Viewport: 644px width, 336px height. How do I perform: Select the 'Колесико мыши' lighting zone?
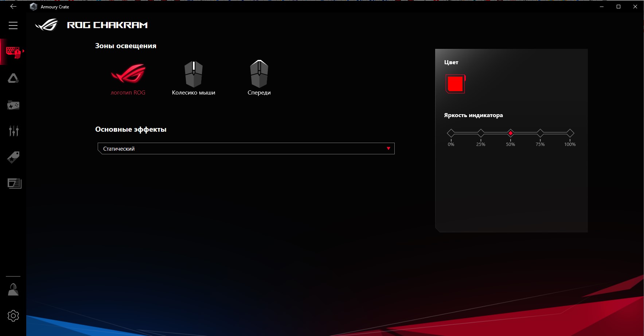click(x=194, y=78)
